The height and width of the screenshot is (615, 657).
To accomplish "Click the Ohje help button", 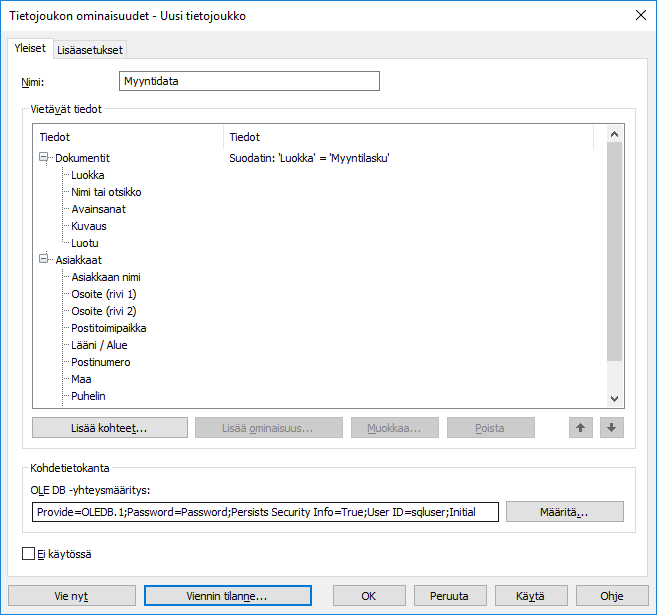I will [611, 596].
